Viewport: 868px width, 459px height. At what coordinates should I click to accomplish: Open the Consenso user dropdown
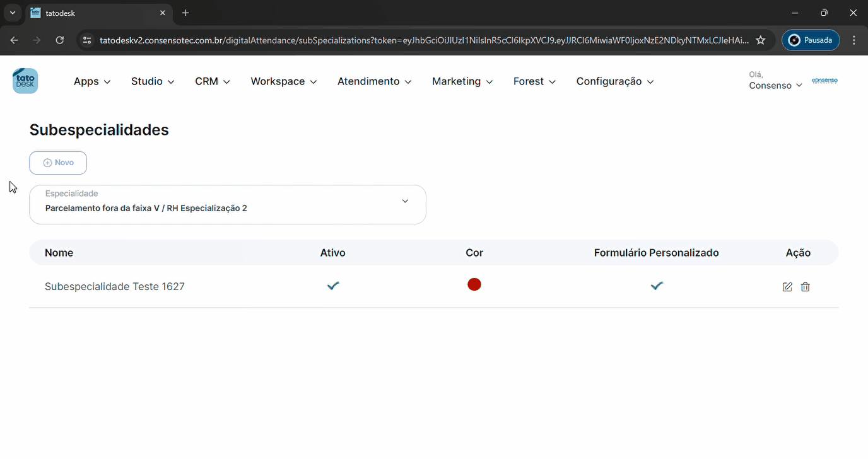click(775, 85)
